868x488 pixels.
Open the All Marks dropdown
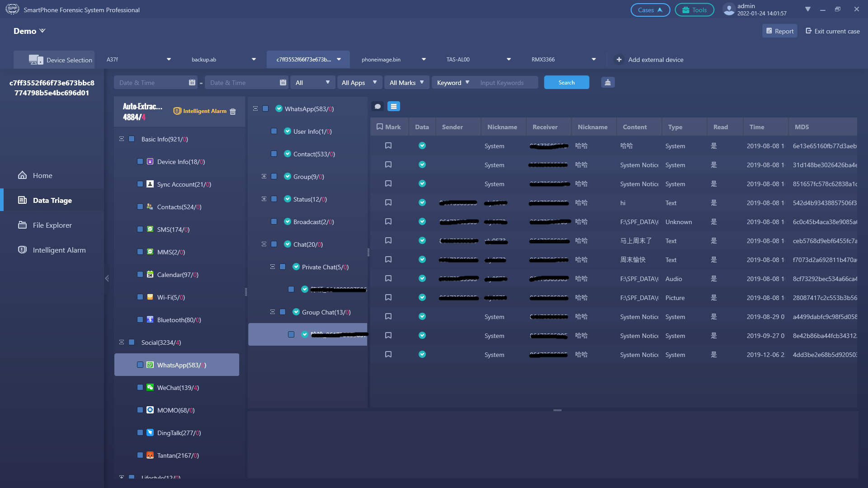407,83
